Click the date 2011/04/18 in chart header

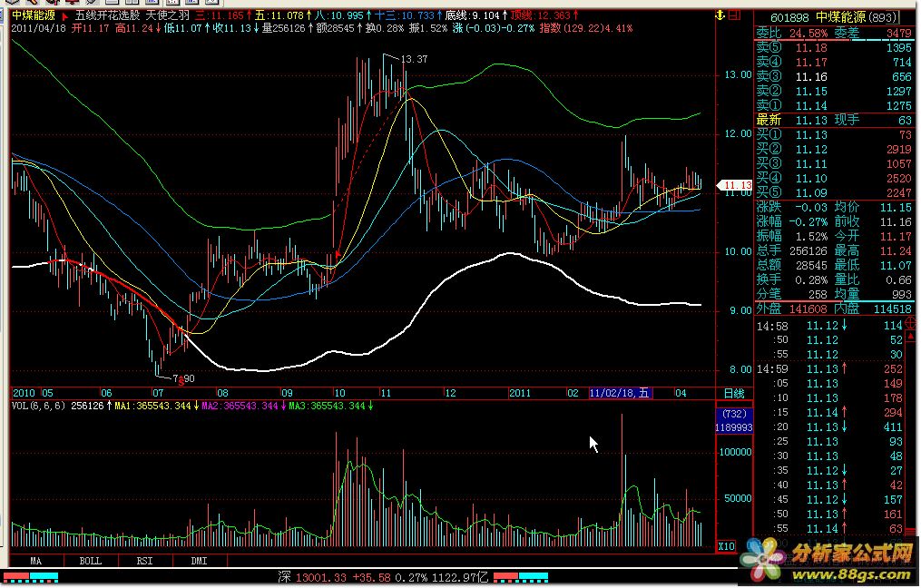[39, 28]
